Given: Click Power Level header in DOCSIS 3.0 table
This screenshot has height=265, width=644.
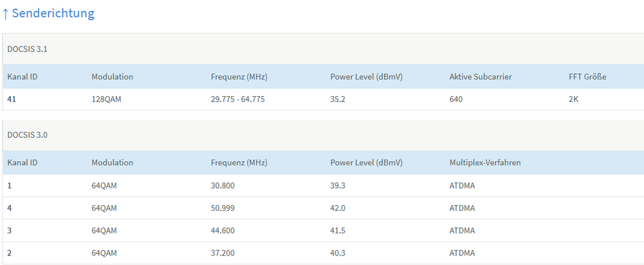Looking at the screenshot, I should point(366,162).
